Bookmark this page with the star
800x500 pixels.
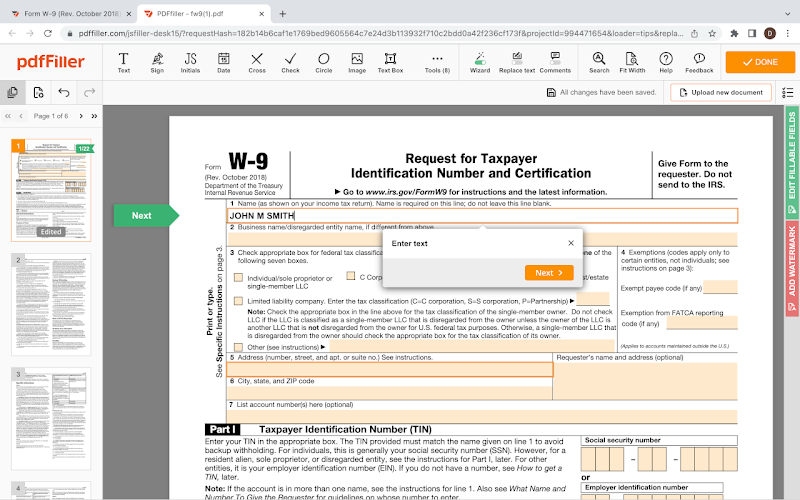point(712,34)
